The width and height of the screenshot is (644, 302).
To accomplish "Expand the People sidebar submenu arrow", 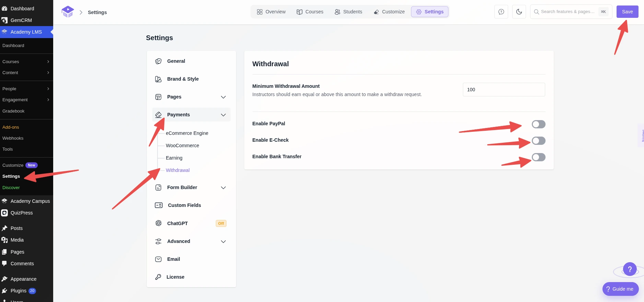I will coord(48,89).
